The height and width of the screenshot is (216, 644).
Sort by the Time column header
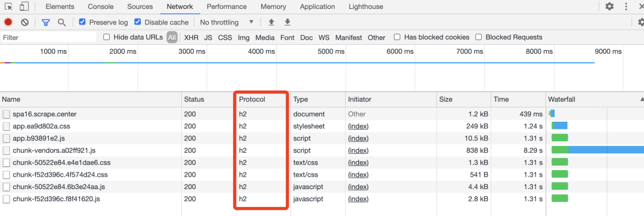tap(519, 100)
